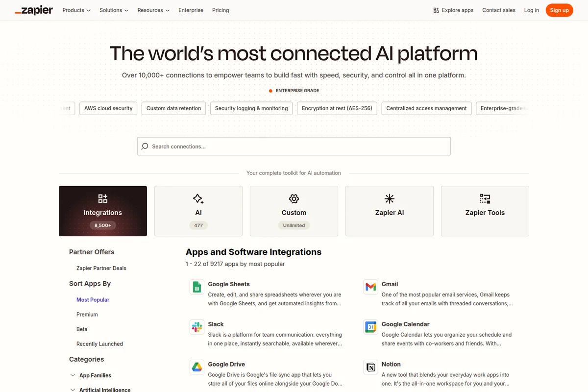Click the AI sparkle icon
This screenshot has width=588, height=392.
198,198
